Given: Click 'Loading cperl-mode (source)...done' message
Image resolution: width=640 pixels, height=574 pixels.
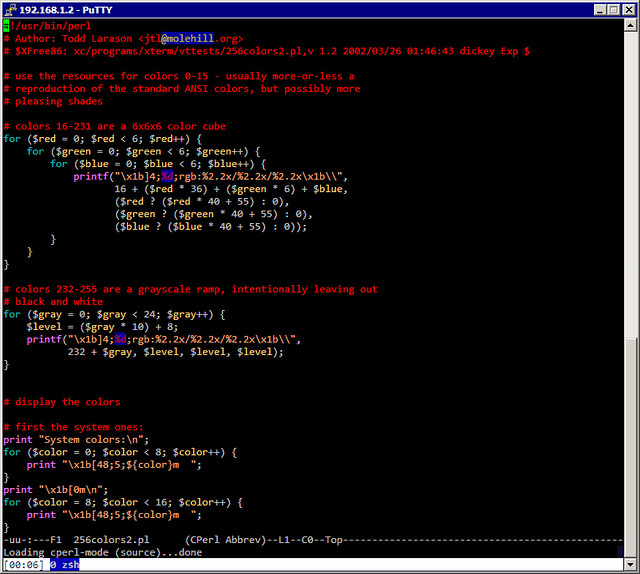Looking at the screenshot, I should coord(103,552).
